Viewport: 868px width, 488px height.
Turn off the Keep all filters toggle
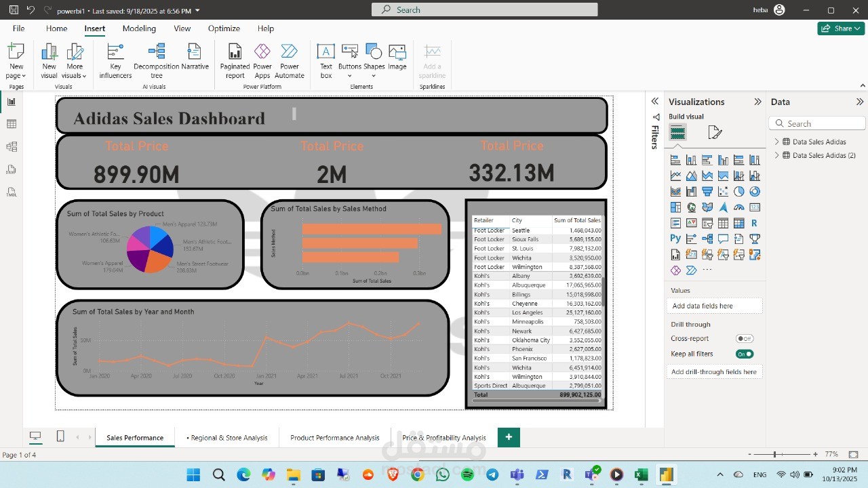[x=745, y=354]
